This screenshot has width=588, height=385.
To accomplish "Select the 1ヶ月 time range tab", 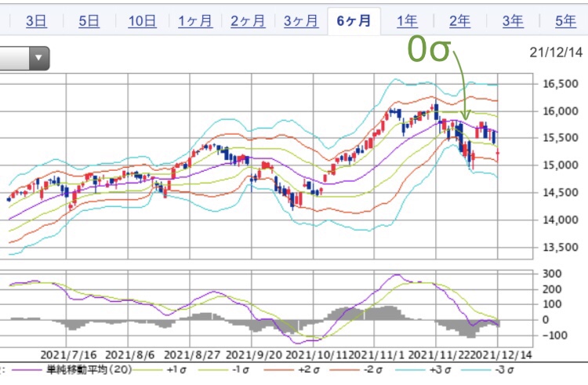I will coord(195,20).
